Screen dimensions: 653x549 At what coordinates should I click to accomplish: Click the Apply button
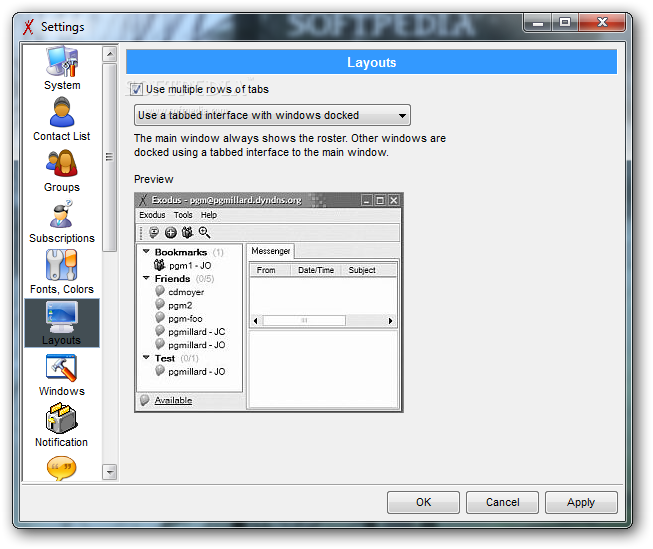click(581, 502)
